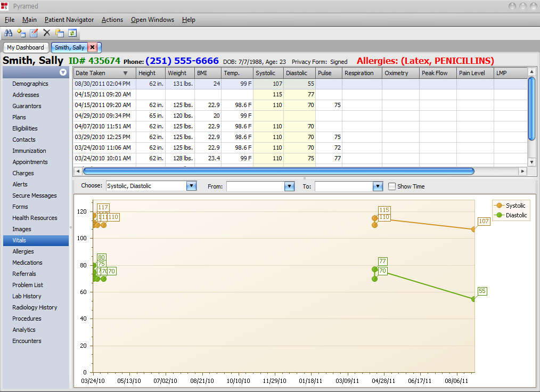This screenshot has height=392, width=540.
Task: Open the File menu
Action: click(x=9, y=20)
